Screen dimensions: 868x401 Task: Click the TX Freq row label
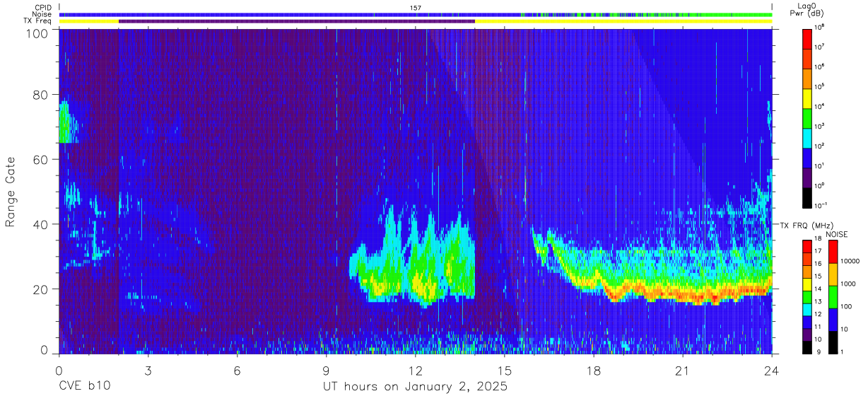[x=38, y=21]
